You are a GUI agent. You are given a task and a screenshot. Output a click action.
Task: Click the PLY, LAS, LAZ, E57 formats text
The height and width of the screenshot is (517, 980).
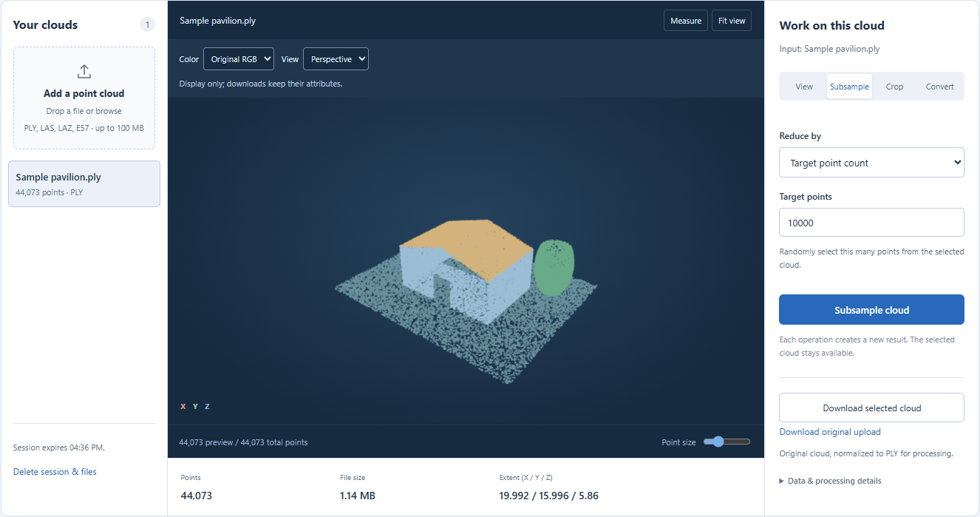point(84,128)
